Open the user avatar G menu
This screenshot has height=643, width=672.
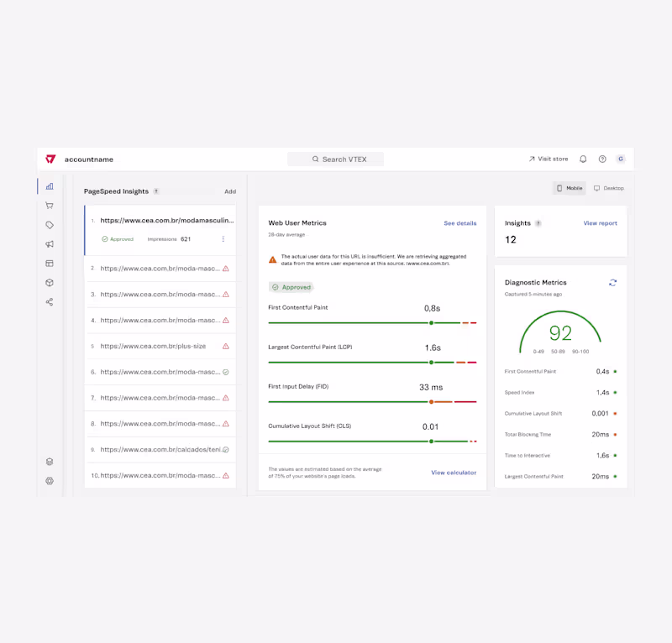tap(621, 159)
